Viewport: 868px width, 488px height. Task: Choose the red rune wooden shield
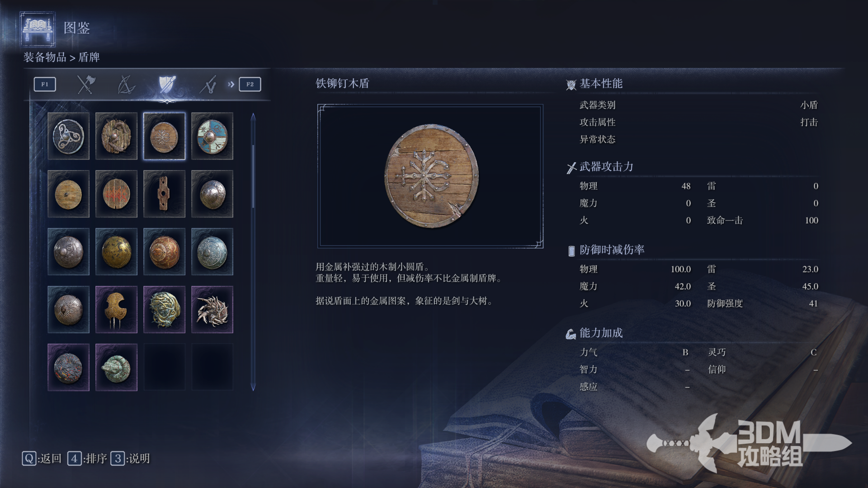[116, 194]
